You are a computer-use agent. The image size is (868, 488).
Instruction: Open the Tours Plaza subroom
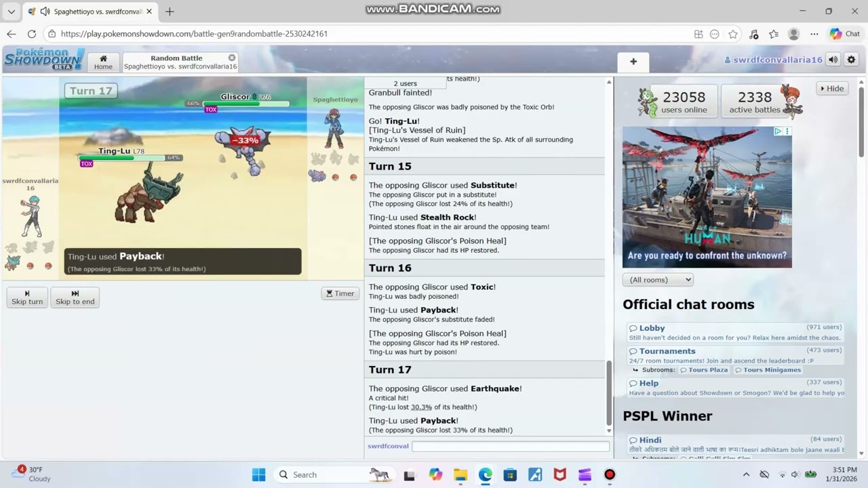click(704, 370)
